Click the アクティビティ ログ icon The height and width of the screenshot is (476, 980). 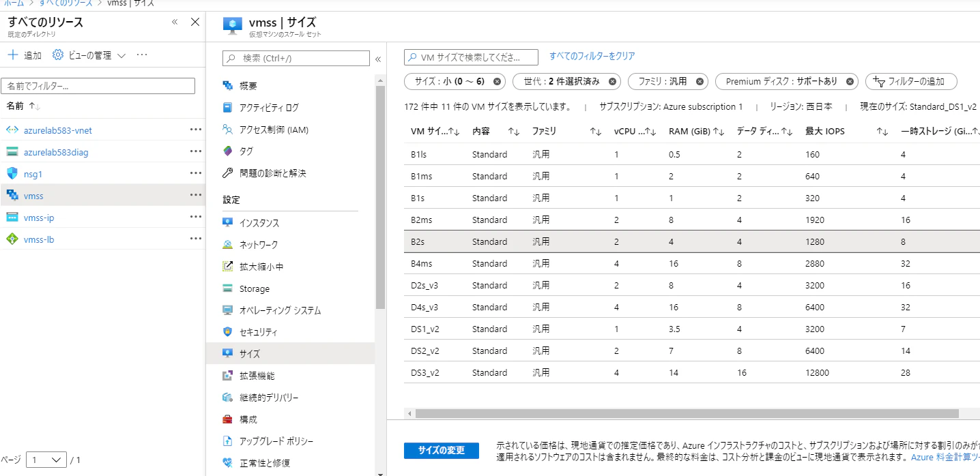tap(228, 108)
